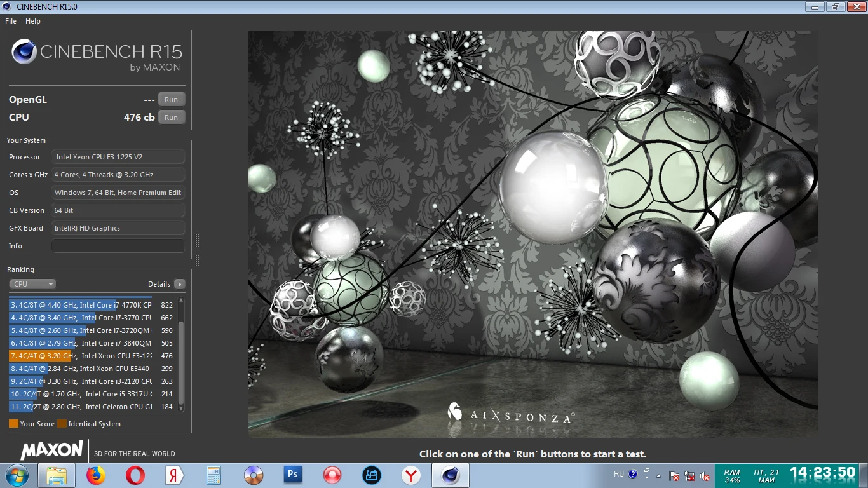Expand ranking Details with arrow button
The image size is (868, 488).
(180, 284)
